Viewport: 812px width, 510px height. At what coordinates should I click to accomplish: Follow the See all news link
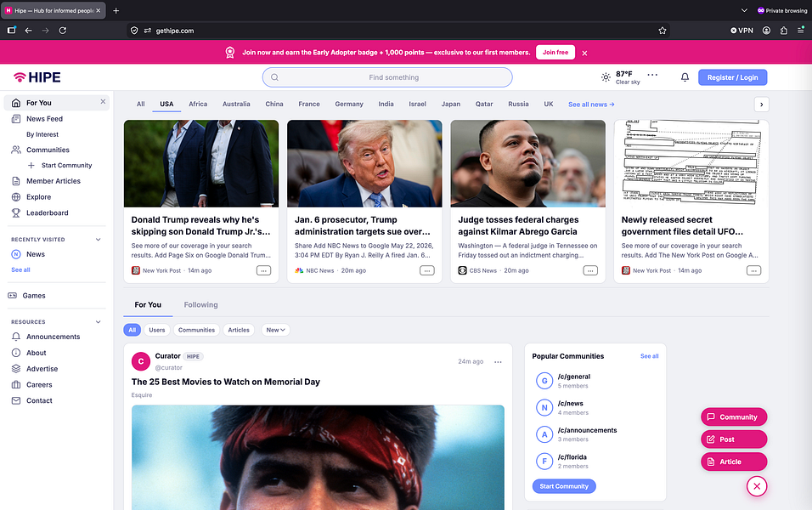[x=591, y=105]
